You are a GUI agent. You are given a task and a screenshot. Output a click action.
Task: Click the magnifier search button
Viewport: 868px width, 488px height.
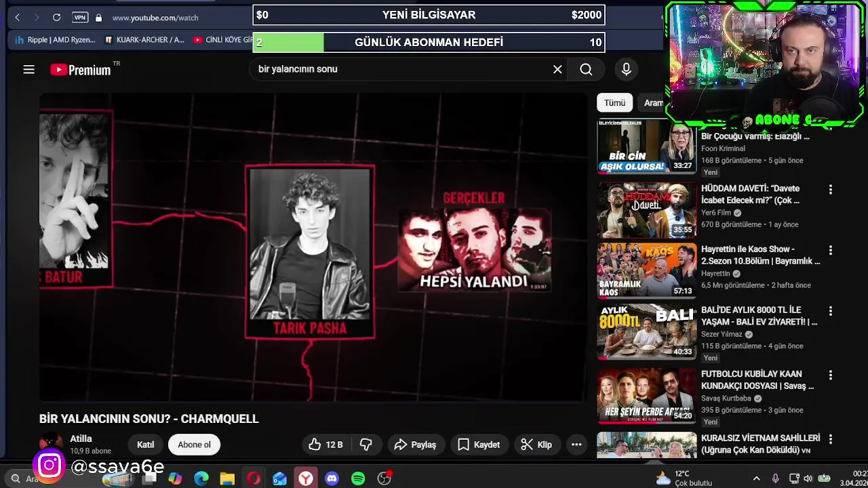coord(586,69)
